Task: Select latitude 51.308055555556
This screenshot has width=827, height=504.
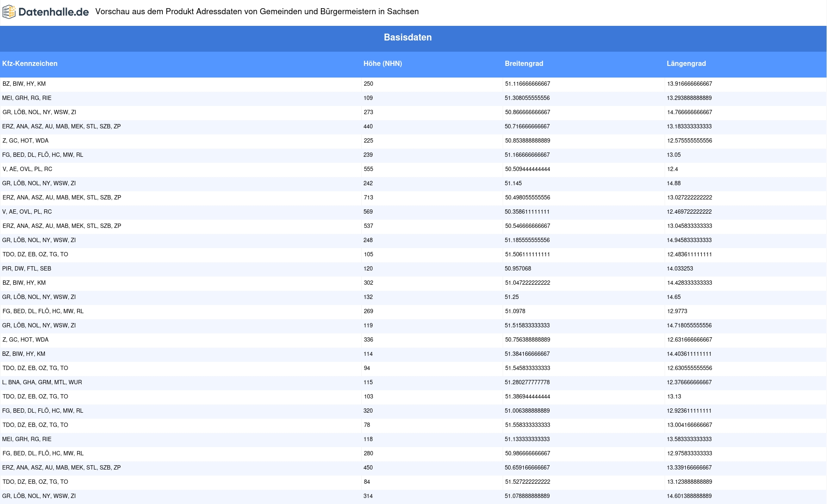Action: pos(527,98)
